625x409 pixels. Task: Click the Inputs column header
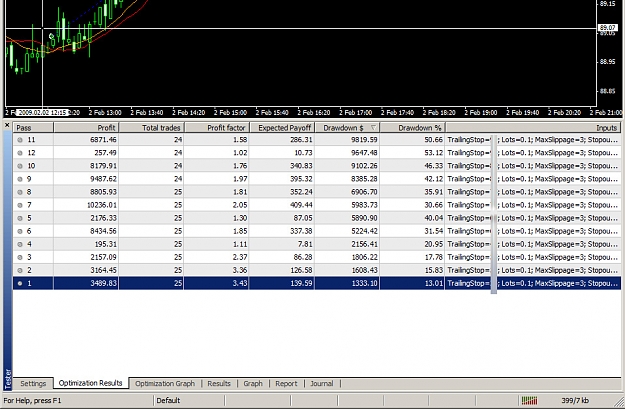point(533,128)
